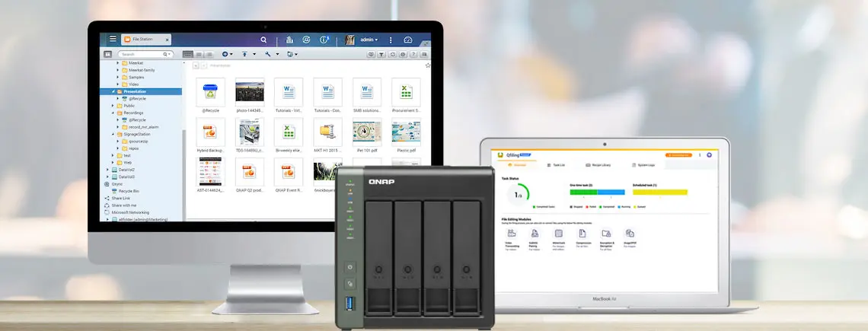Open Recipe Library tab in Qfiling
868x331 pixels.
599,165
